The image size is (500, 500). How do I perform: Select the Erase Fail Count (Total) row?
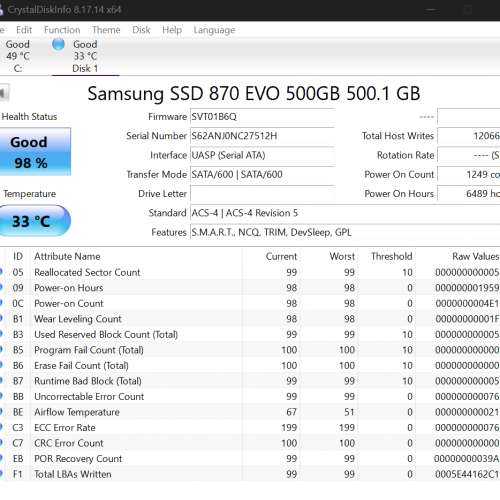pyautogui.click(x=250, y=366)
